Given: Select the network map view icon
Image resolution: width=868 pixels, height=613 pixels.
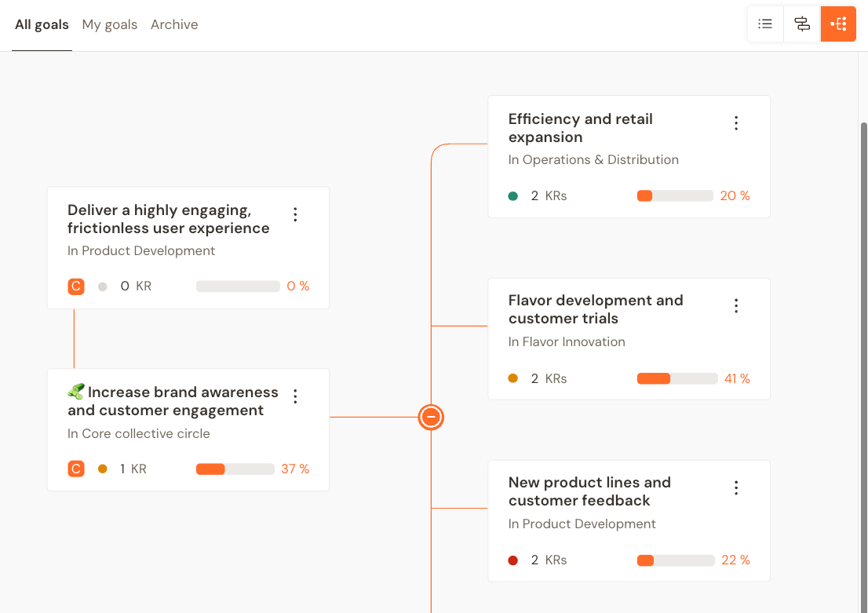Looking at the screenshot, I should pyautogui.click(x=838, y=24).
